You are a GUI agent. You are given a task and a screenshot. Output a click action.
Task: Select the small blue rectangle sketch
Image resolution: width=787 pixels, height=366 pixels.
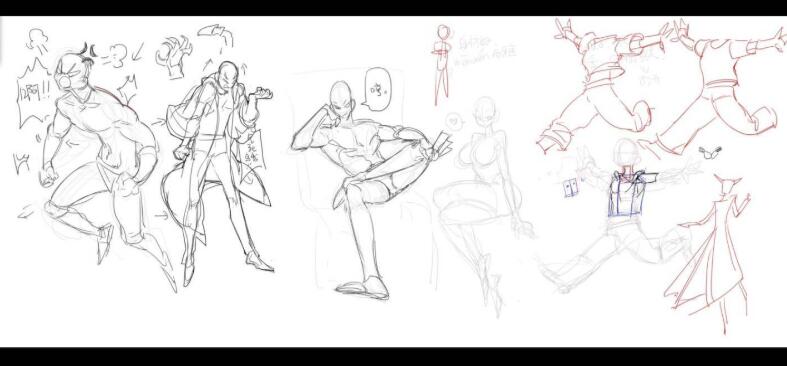point(571,187)
